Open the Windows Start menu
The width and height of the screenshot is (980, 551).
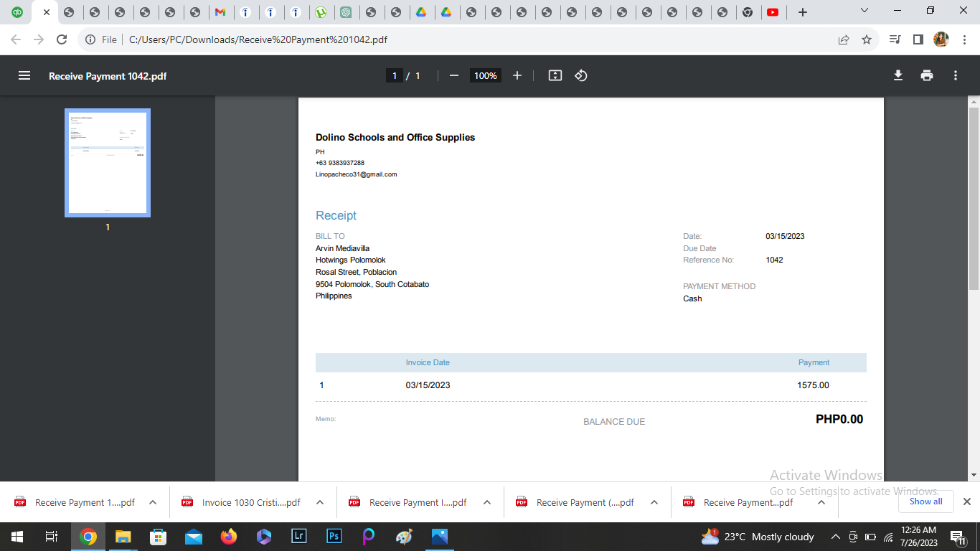(17, 537)
